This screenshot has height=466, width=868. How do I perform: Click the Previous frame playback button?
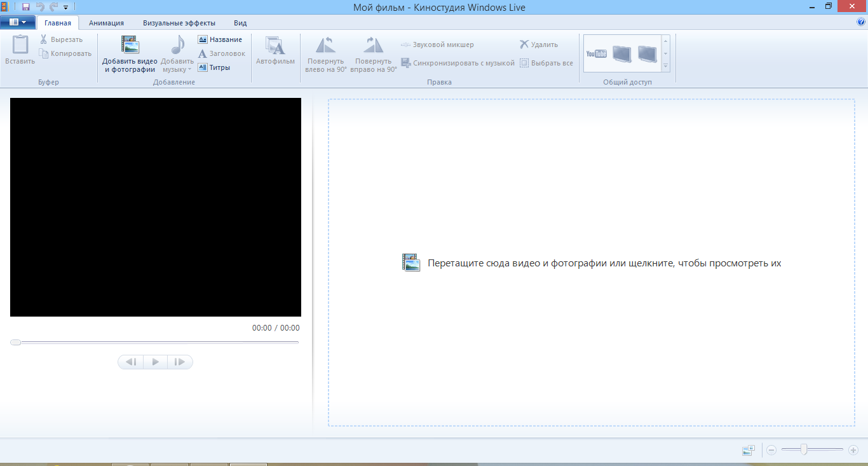[x=131, y=362]
